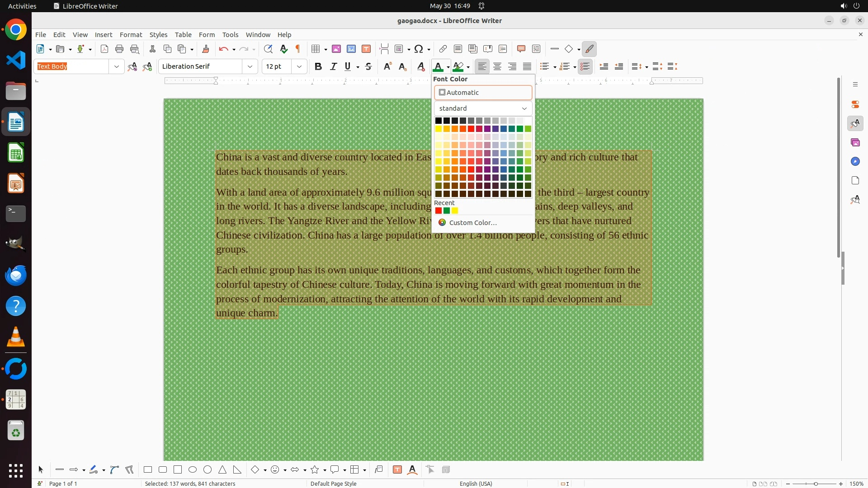Toggle Bold formatting
The width and height of the screenshot is (868, 488).
pyautogui.click(x=318, y=67)
